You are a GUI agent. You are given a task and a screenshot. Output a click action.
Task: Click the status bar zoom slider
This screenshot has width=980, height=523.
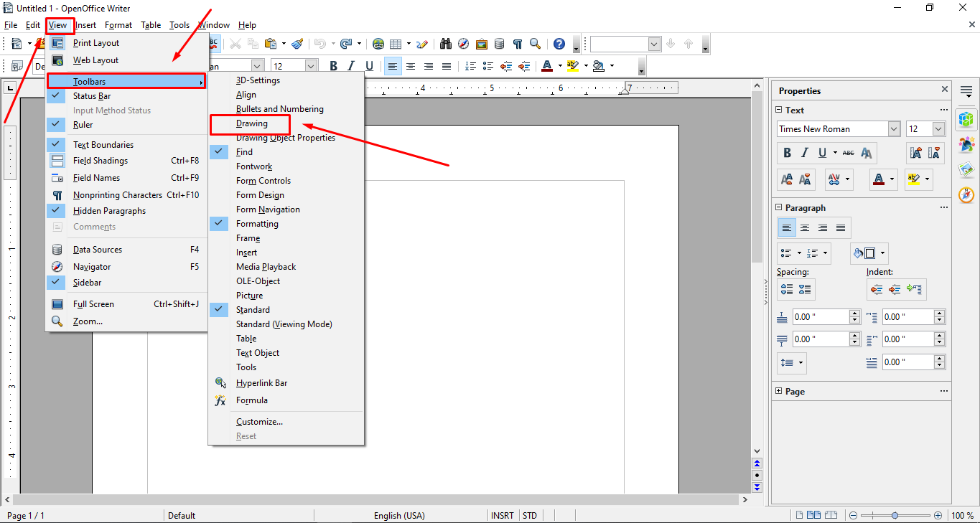(895, 515)
